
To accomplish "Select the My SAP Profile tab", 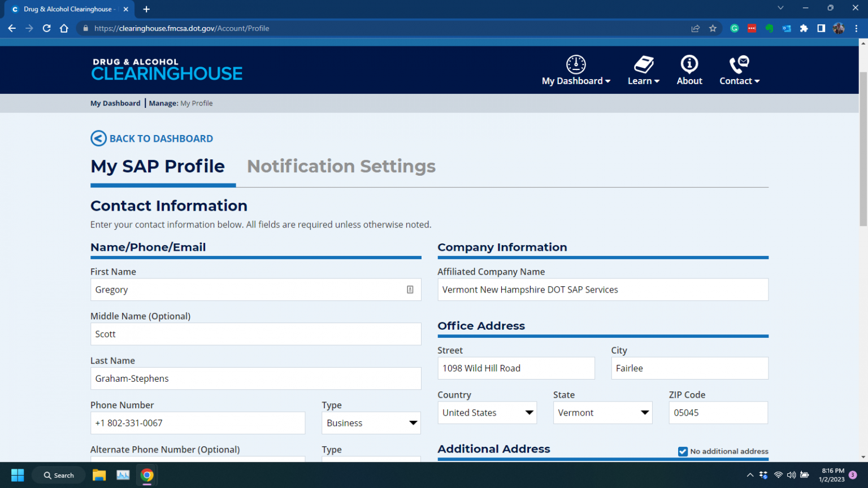I will pyautogui.click(x=158, y=166).
